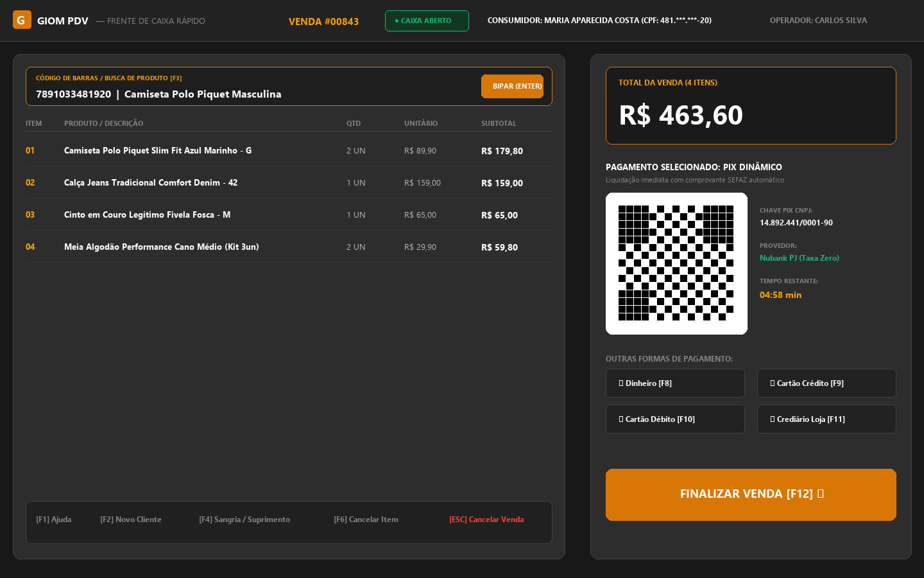The image size is (924, 578).
Task: Click the Nubank PJ (Taxa Zero) provider
Action: [x=800, y=258]
